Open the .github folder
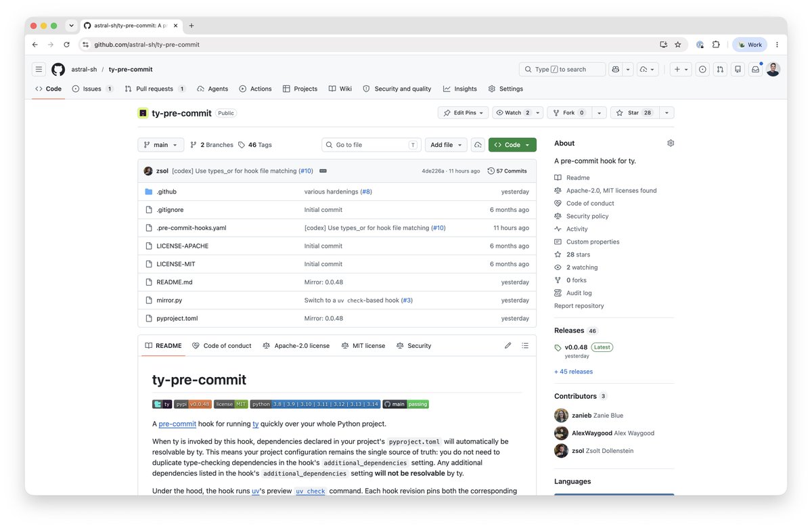The image size is (812, 528). 166,192
